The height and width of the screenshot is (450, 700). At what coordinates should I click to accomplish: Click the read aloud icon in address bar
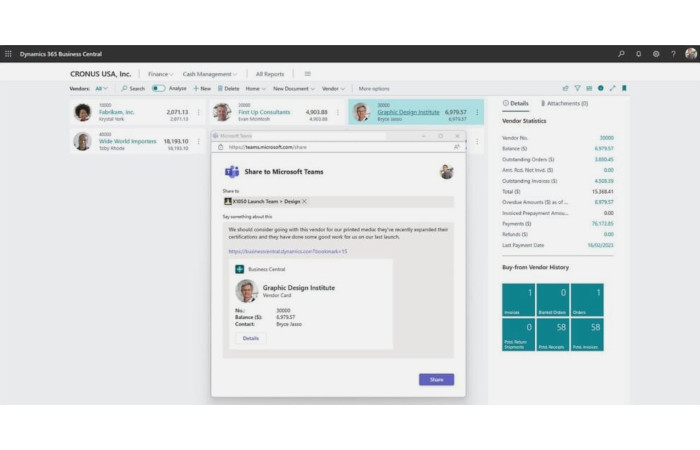pos(456,147)
